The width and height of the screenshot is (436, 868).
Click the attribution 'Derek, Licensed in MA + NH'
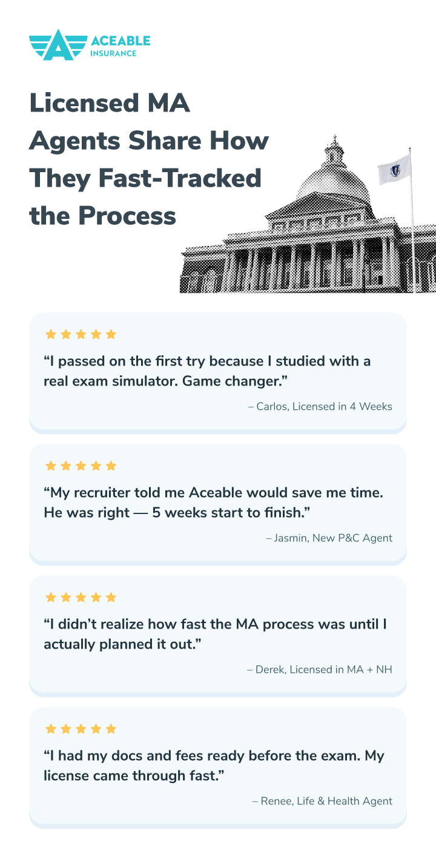point(320,669)
